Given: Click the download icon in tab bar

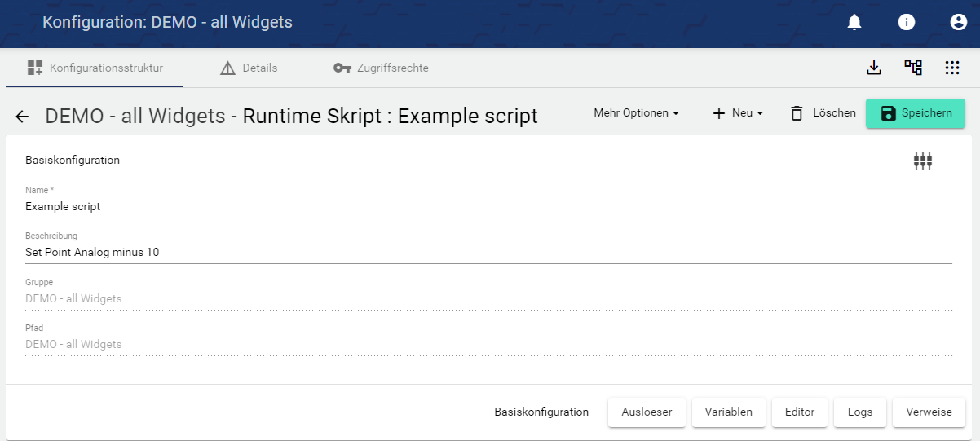Looking at the screenshot, I should [x=874, y=68].
